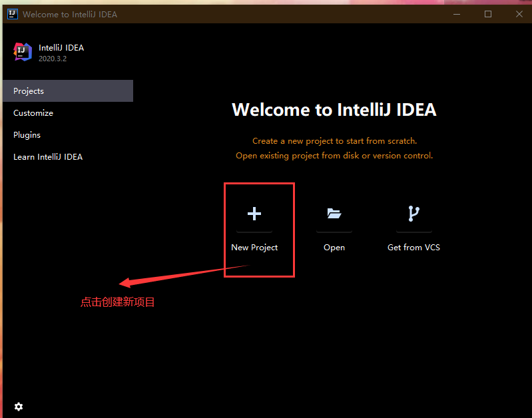The image size is (532, 418).
Task: Minimize the Welcome to IntelliJ IDEA window
Action: [457, 14]
